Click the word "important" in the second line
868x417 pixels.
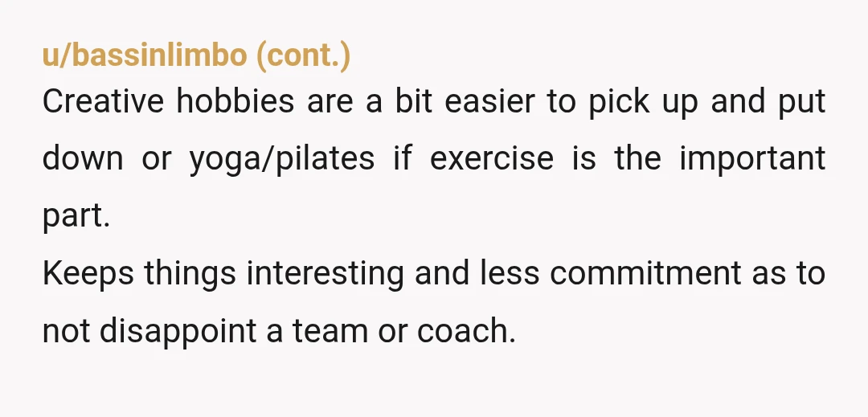coord(752,161)
